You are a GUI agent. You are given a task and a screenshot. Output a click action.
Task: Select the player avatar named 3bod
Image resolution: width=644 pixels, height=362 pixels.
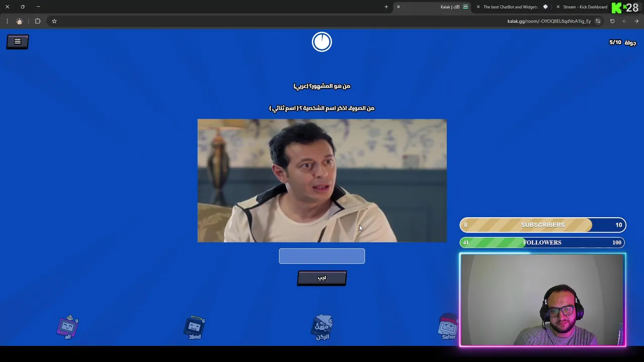click(195, 328)
